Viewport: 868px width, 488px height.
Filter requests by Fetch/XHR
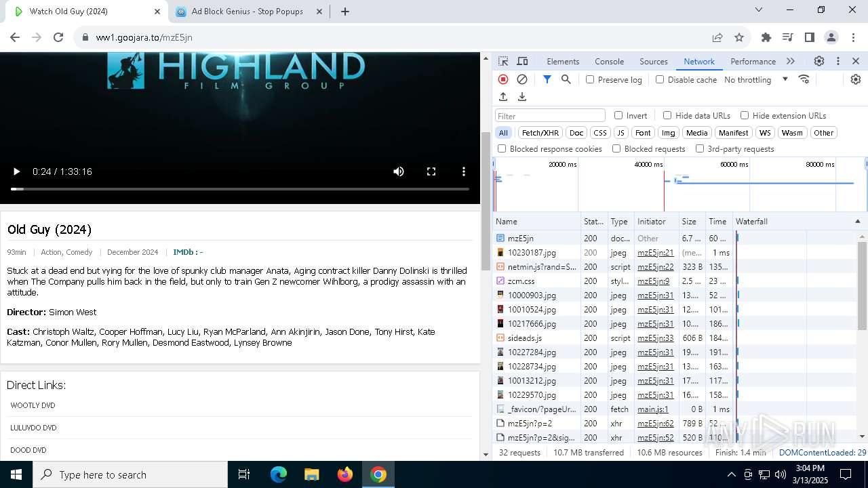coord(540,133)
